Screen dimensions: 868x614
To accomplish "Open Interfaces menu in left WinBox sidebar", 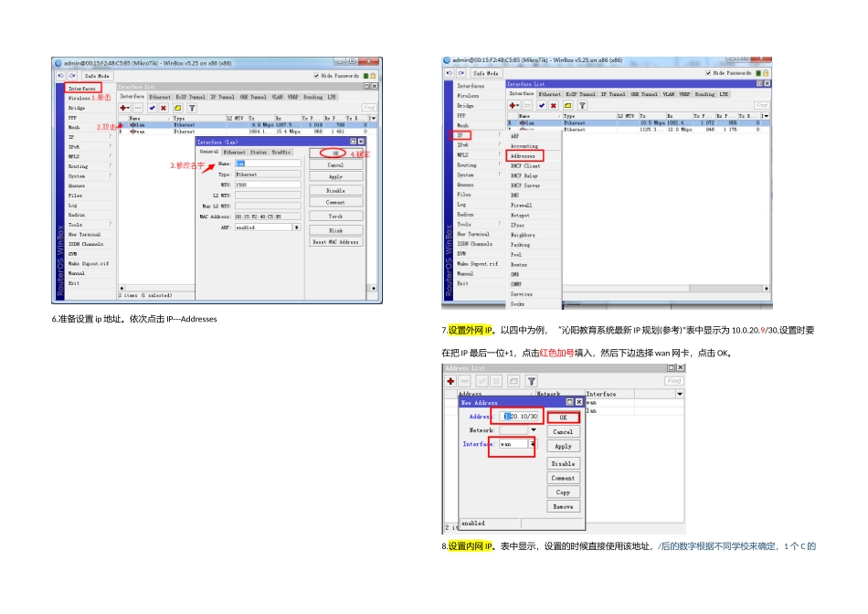I will pyautogui.click(x=82, y=88).
